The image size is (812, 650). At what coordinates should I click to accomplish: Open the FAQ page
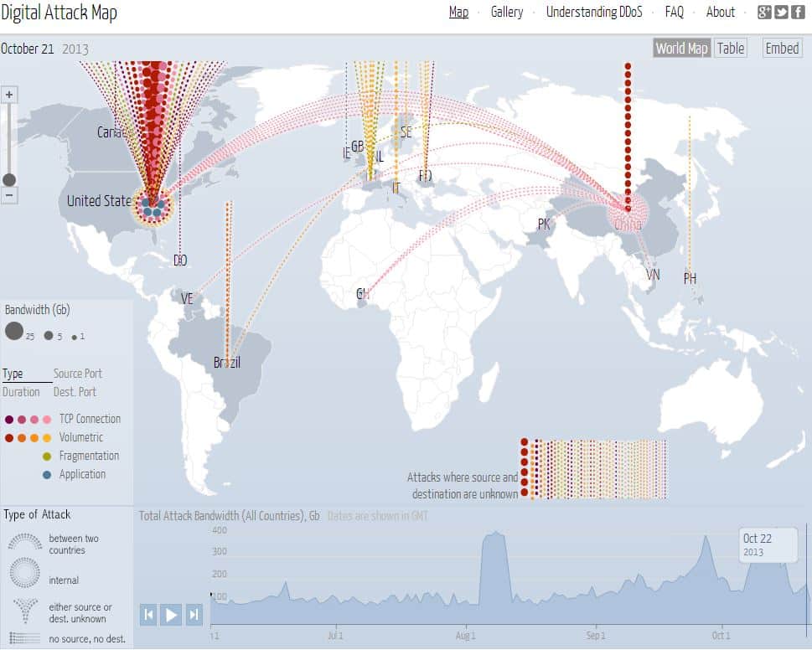675,12
